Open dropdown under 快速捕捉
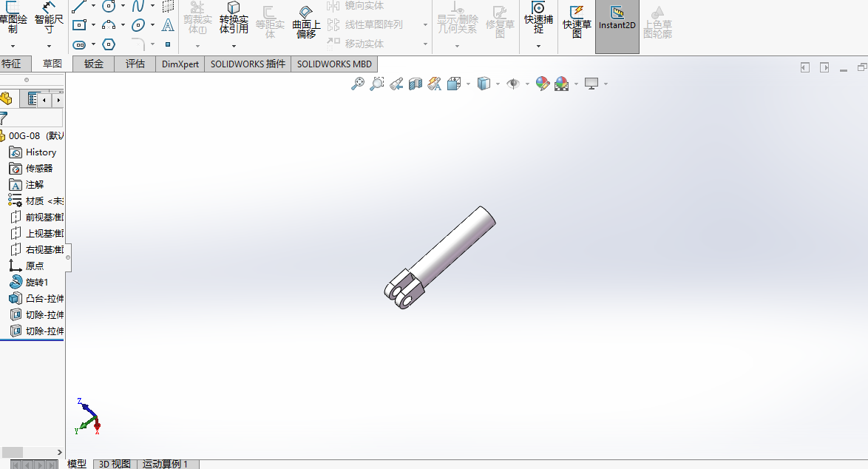The height and width of the screenshot is (469, 868). tap(538, 46)
